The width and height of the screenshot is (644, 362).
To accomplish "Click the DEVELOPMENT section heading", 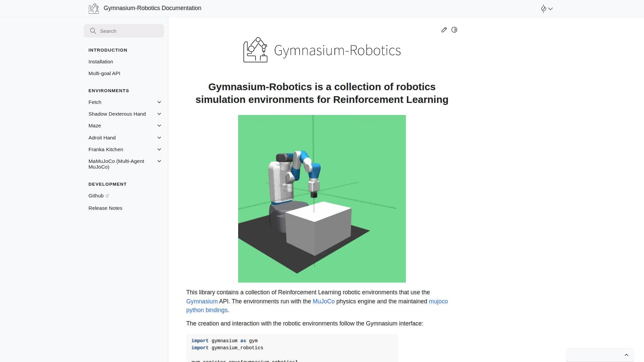I will pyautogui.click(x=108, y=184).
